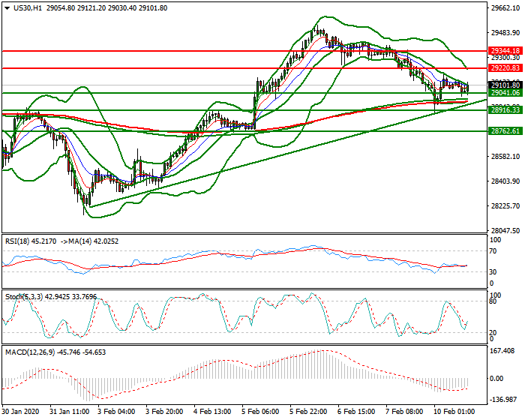This screenshot has width=525, height=420.
Task: Click the green 28762.61 support price label
Action: tap(505, 131)
